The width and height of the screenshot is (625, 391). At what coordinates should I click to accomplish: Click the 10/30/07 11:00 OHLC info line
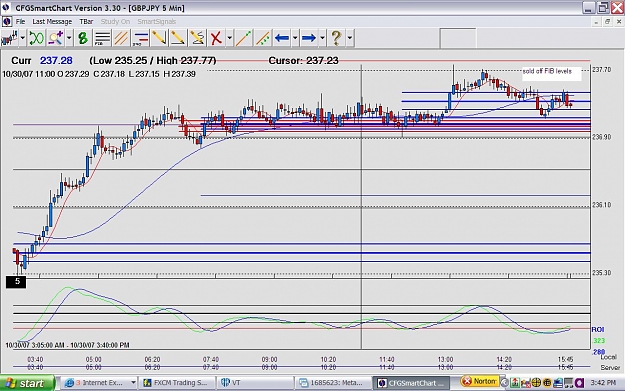click(x=99, y=74)
